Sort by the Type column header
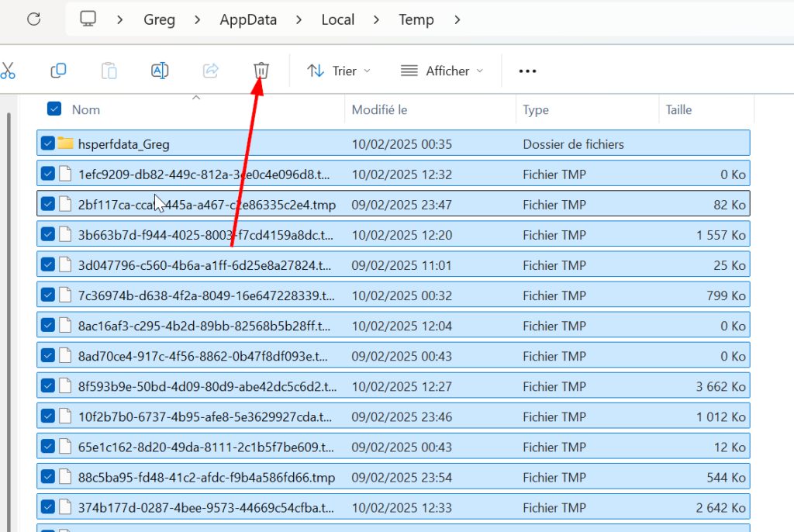This screenshot has height=532, width=794. 535,109
